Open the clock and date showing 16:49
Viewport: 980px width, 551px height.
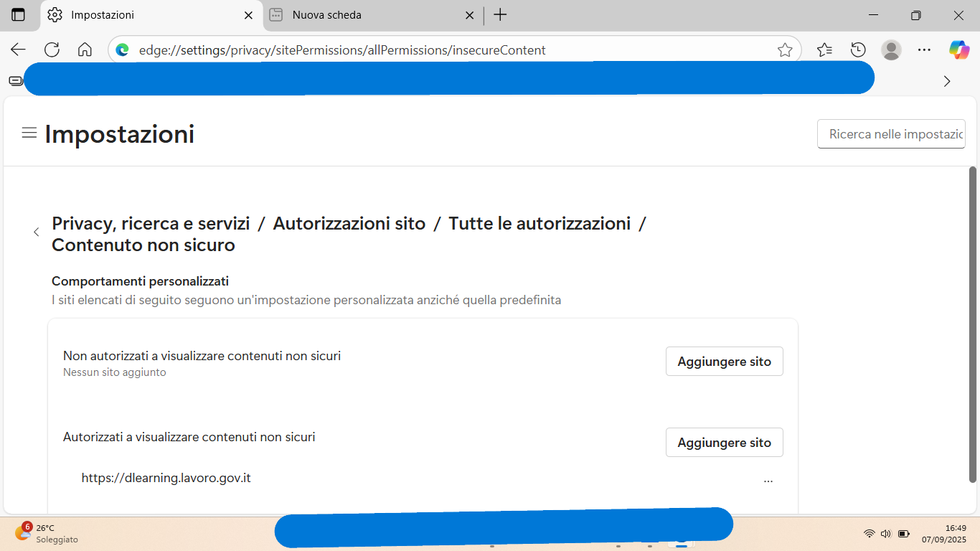pos(944,533)
